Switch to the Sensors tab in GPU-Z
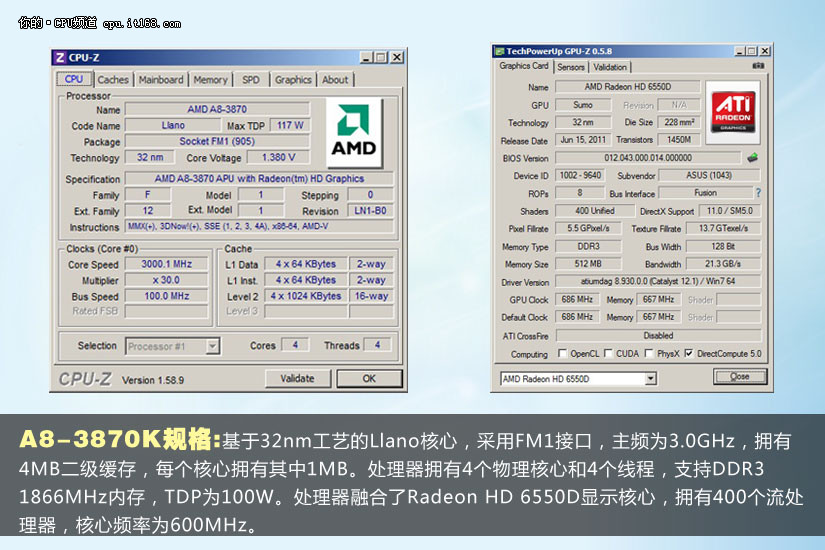This screenshot has width=825, height=550. [x=571, y=67]
